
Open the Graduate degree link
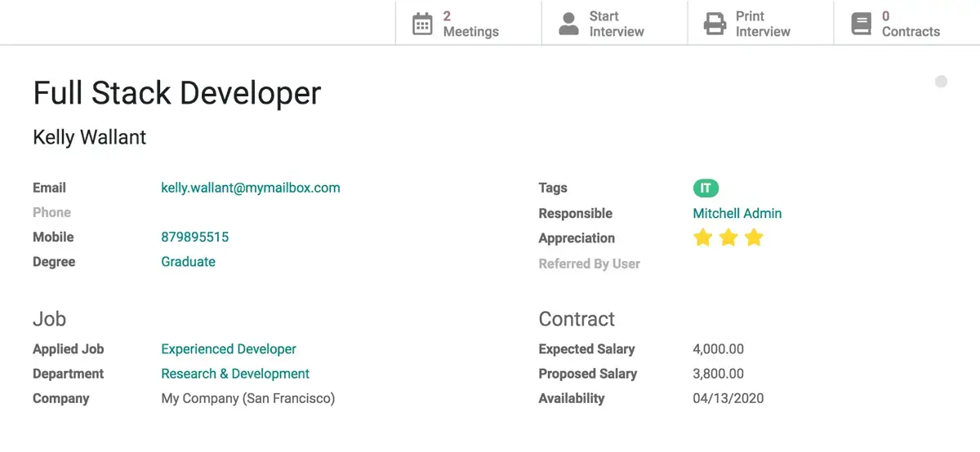pyautogui.click(x=189, y=262)
